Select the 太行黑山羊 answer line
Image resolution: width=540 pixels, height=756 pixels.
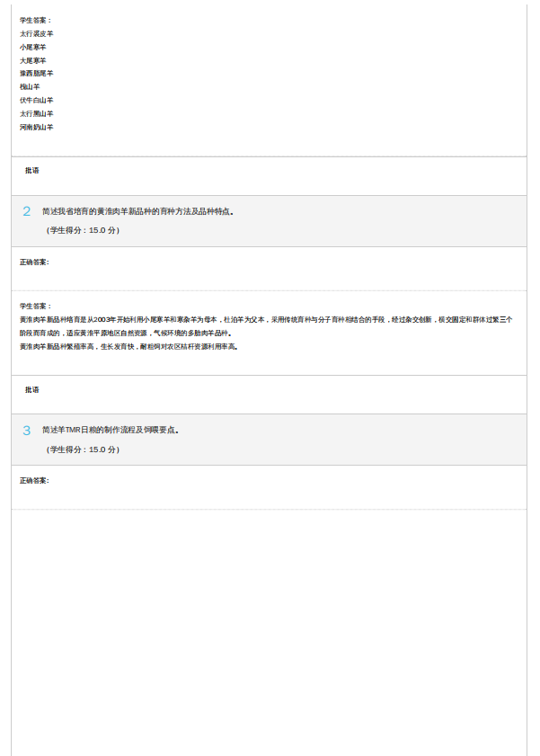click(37, 114)
